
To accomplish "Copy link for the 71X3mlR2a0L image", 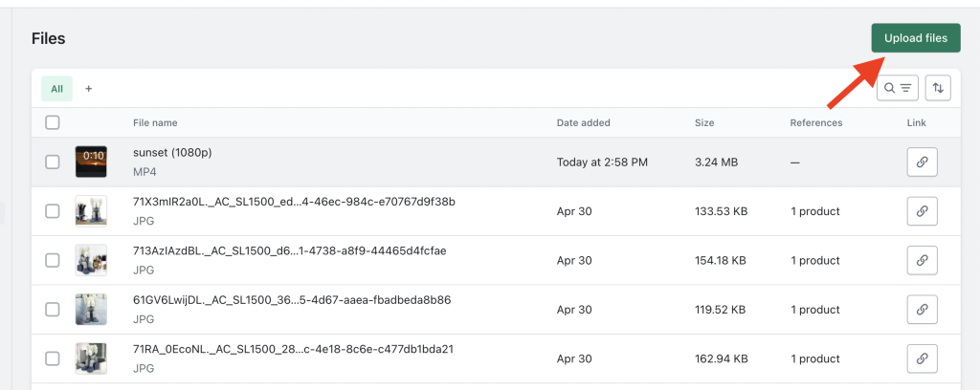I will point(922,211).
